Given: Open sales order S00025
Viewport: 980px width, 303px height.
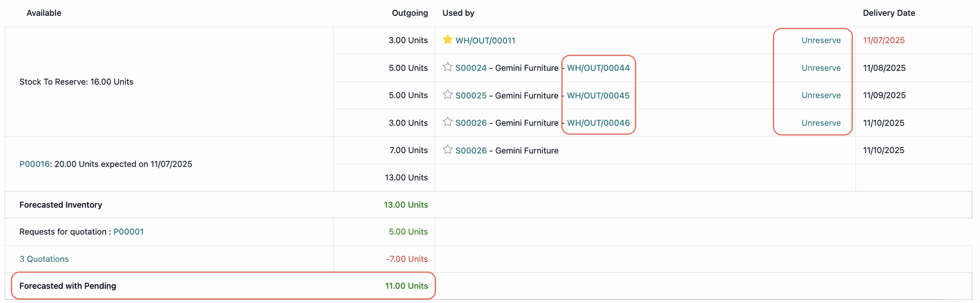Looking at the screenshot, I should point(471,95).
